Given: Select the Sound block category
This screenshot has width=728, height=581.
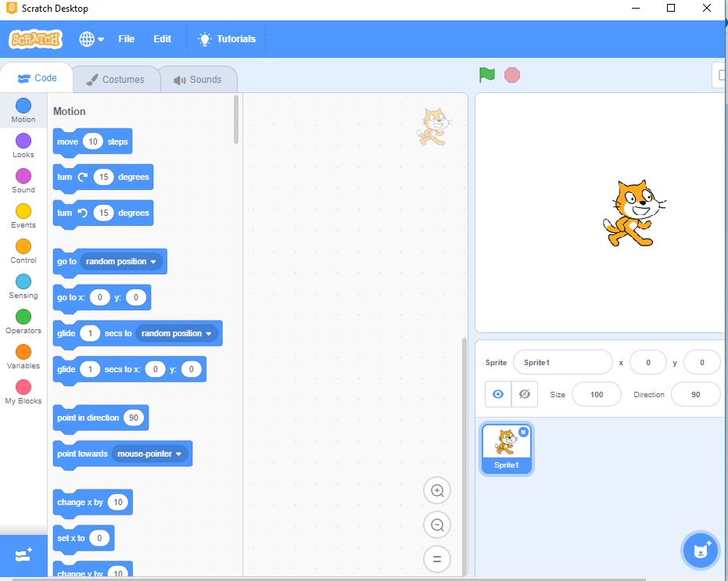Looking at the screenshot, I should [23, 181].
